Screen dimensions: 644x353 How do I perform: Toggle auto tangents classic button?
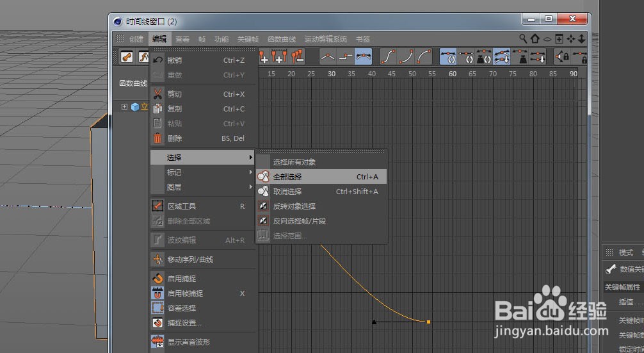coord(448,57)
